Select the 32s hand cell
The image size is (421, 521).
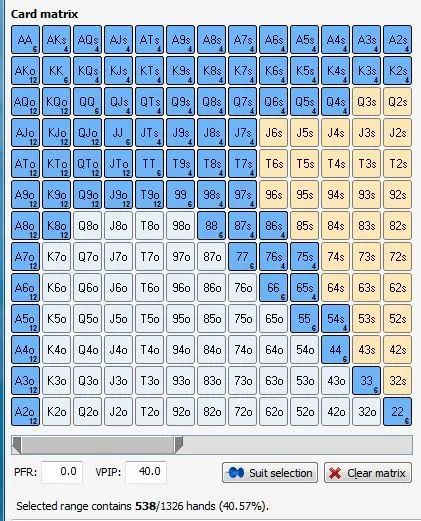(x=397, y=381)
